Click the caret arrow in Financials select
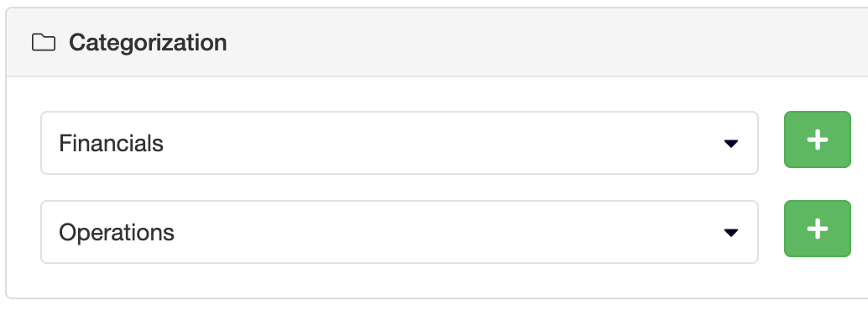The image size is (868, 311). (730, 144)
